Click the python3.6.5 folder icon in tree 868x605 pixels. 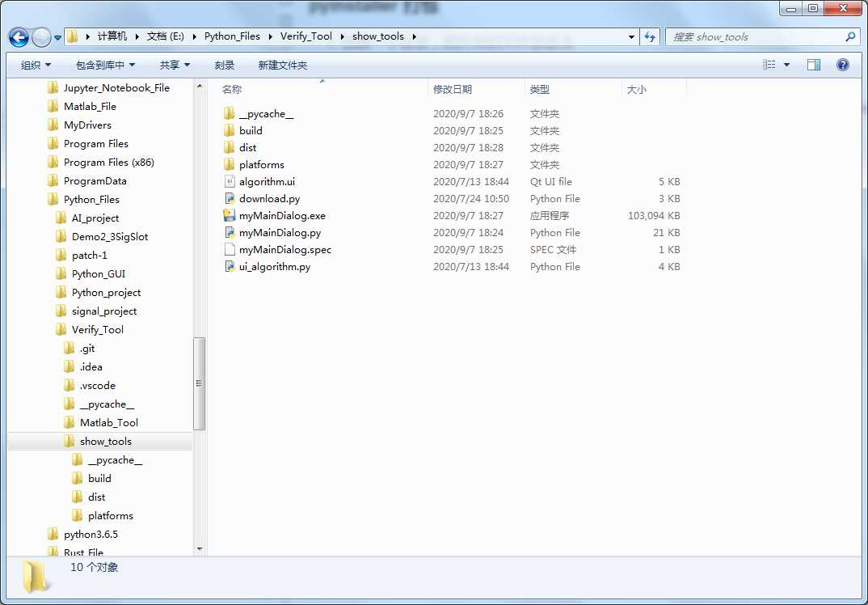pos(53,535)
